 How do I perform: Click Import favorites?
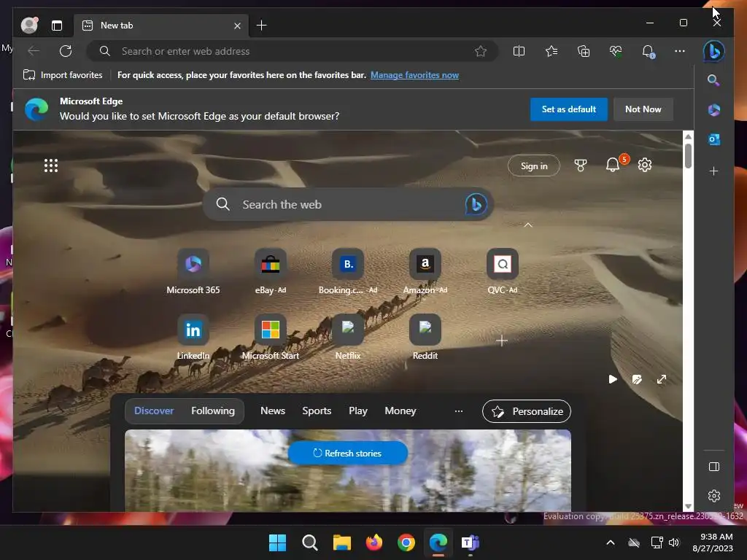(63, 75)
